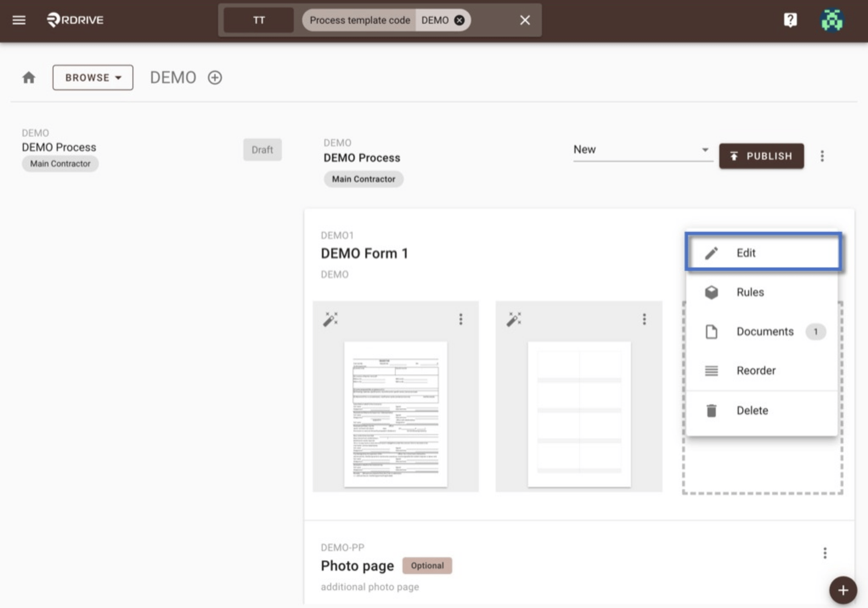Click the Main Contractor chip in left list
The width and height of the screenshot is (868, 608).
[x=60, y=163]
